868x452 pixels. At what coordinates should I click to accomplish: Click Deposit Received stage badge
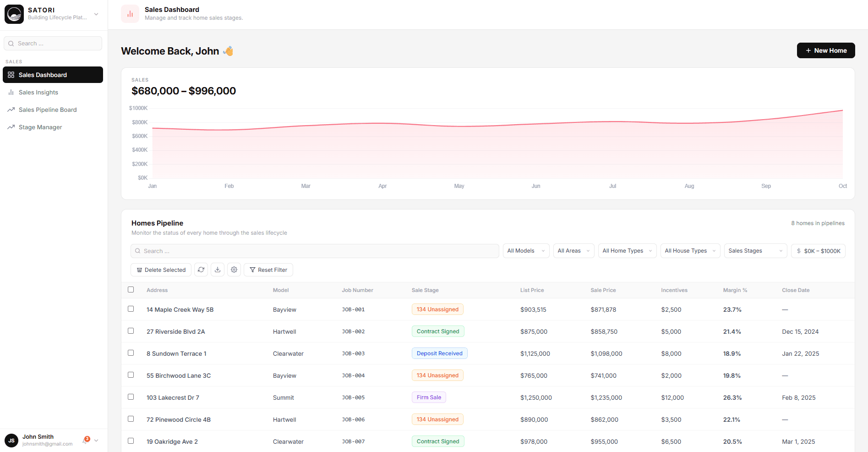(x=439, y=353)
